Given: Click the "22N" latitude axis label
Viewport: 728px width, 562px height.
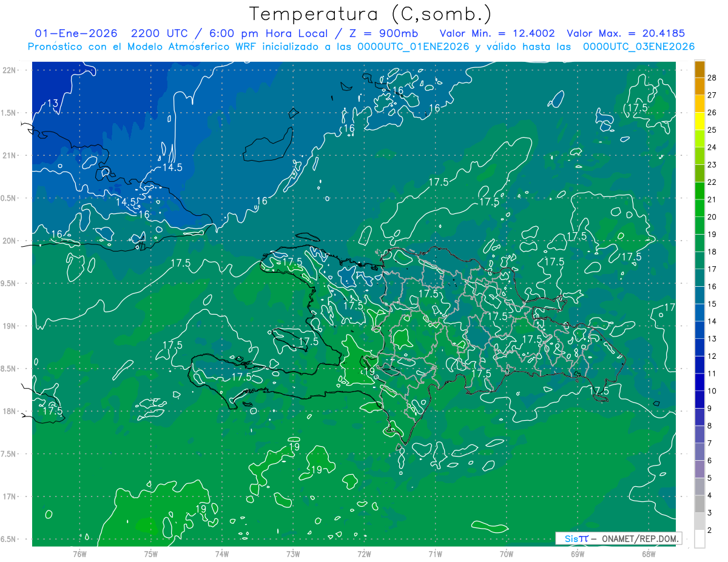Looking at the screenshot, I should point(9,70).
